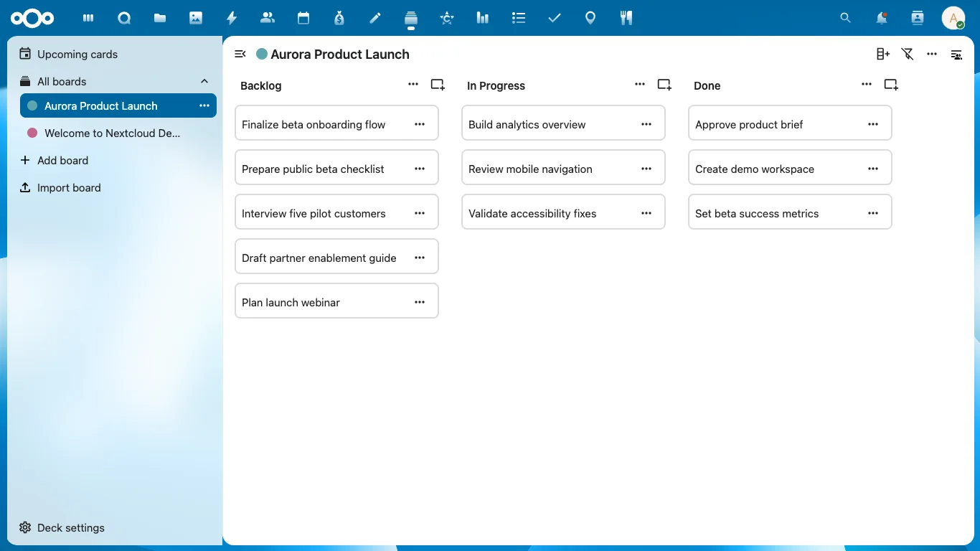Open Upcoming cards view
Viewport: 980px width, 551px height.
point(118,54)
